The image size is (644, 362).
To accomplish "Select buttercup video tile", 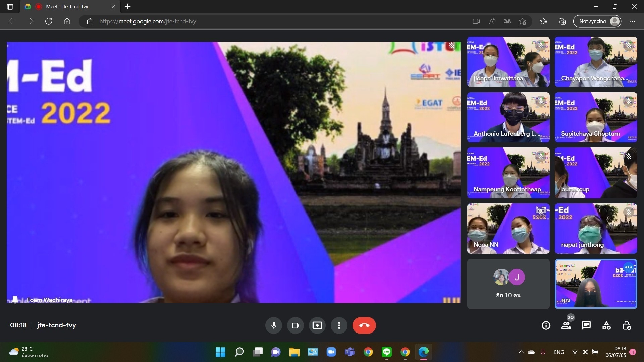I will click(596, 173).
